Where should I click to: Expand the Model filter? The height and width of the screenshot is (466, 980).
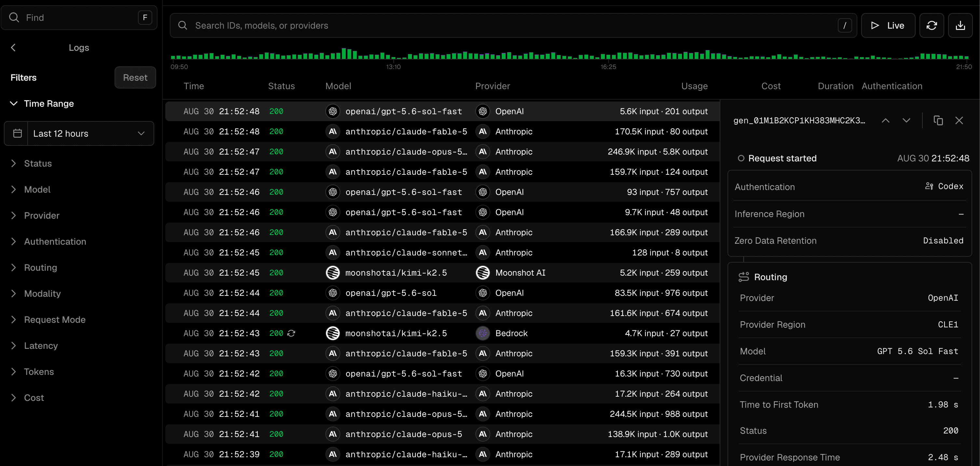click(30, 189)
